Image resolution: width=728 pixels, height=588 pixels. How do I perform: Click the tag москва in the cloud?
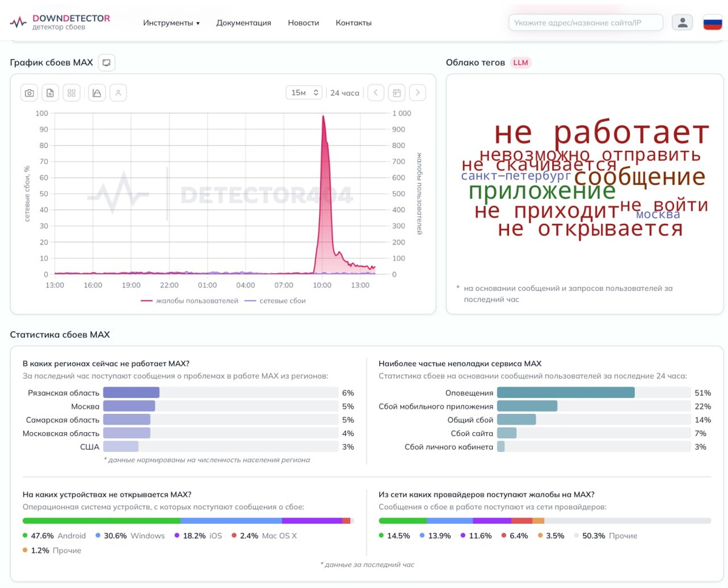[x=658, y=215]
